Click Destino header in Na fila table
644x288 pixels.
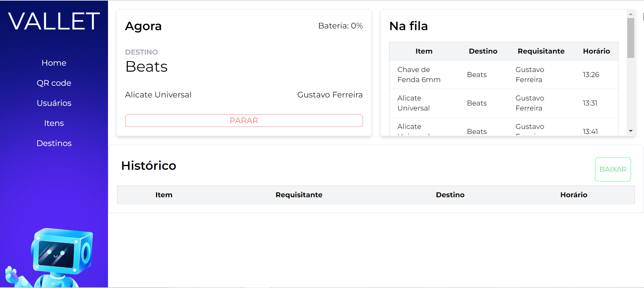pos(483,51)
